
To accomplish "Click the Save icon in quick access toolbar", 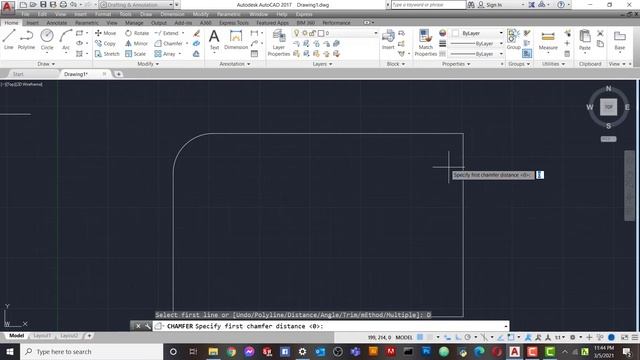I will pyautogui.click(x=43, y=5).
